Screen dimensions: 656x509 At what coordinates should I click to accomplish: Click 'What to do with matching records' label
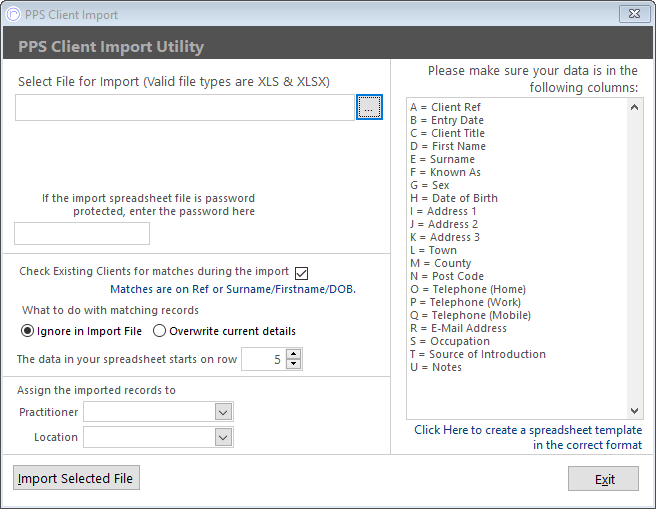click(x=110, y=310)
